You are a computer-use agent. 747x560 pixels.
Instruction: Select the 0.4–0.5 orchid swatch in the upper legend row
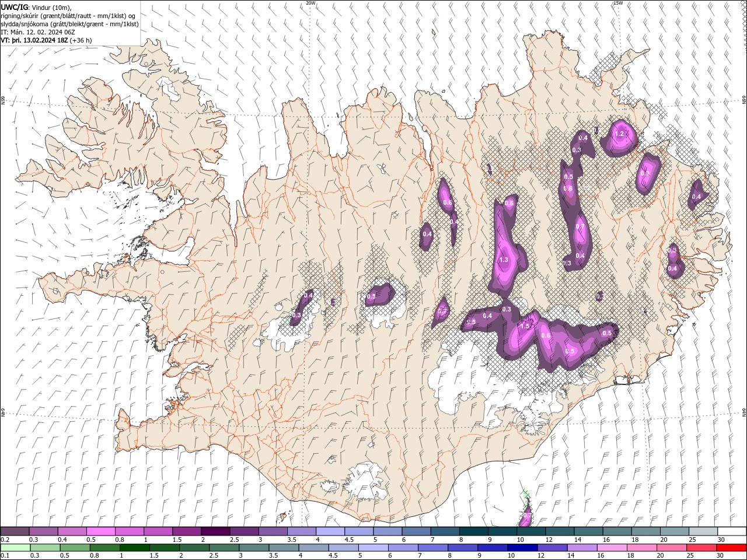tap(72, 531)
